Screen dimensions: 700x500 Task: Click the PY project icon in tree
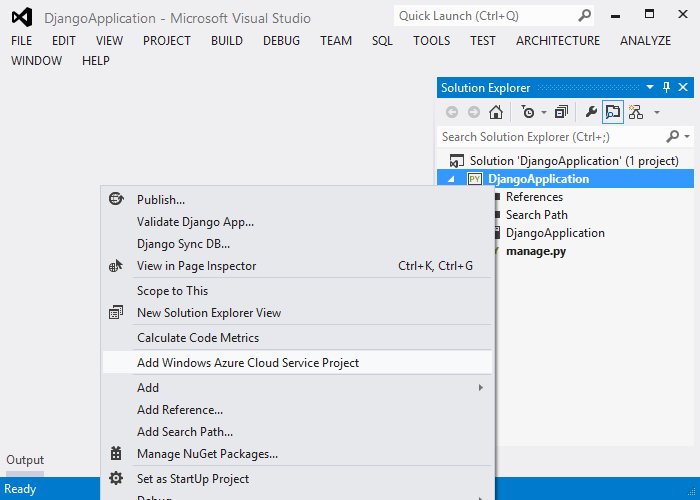(475, 179)
